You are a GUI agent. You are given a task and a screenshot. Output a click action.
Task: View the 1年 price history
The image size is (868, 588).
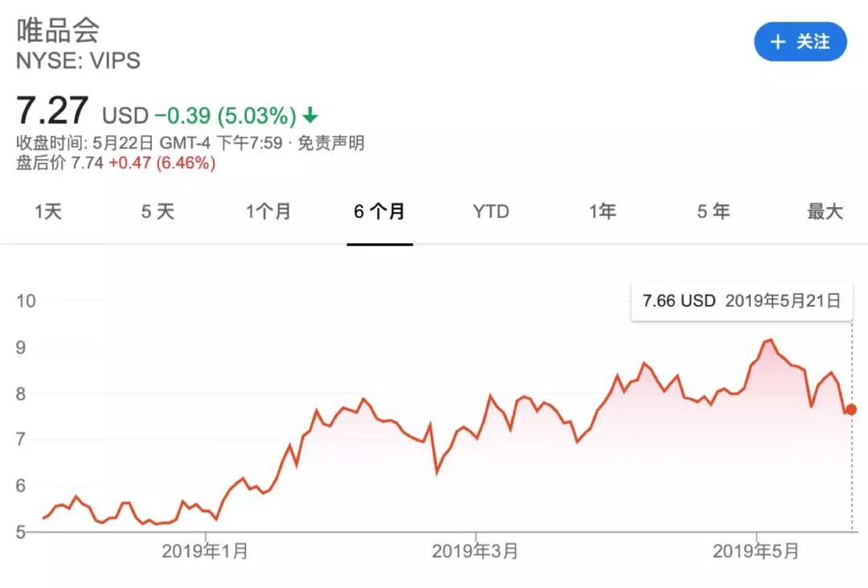tap(602, 212)
